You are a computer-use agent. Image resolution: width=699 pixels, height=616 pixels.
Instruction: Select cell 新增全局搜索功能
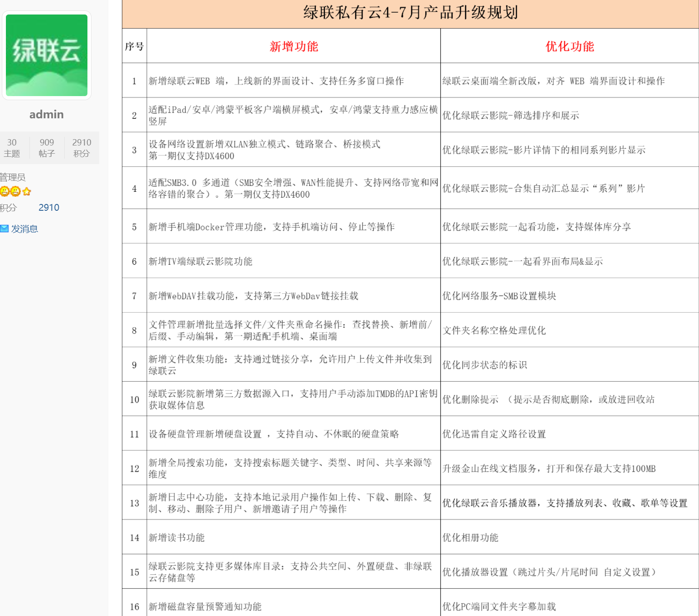pyautogui.click(x=294, y=468)
